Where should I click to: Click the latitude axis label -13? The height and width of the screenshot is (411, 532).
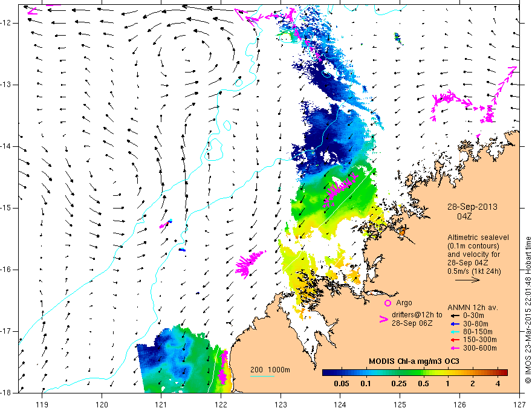[x=7, y=85]
